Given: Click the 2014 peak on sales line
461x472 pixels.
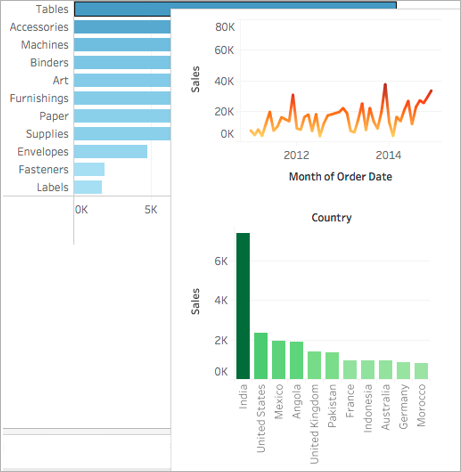Looking at the screenshot, I should [385, 85].
